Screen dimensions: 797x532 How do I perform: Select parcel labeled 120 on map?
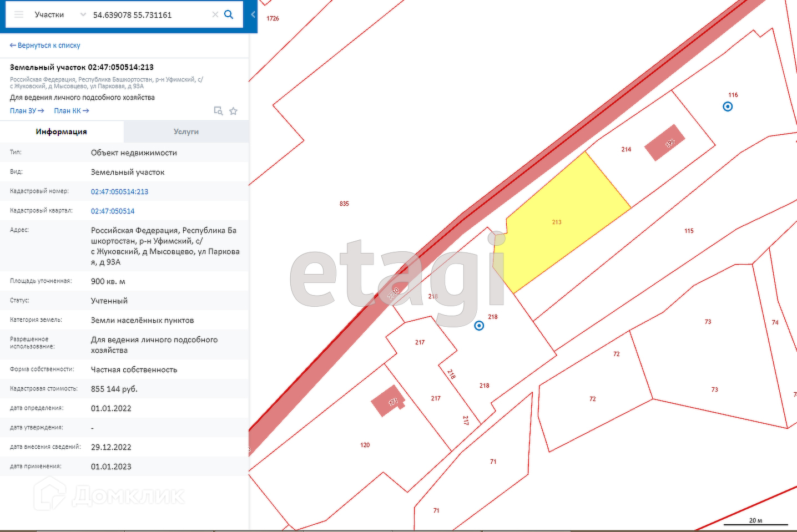365,445
